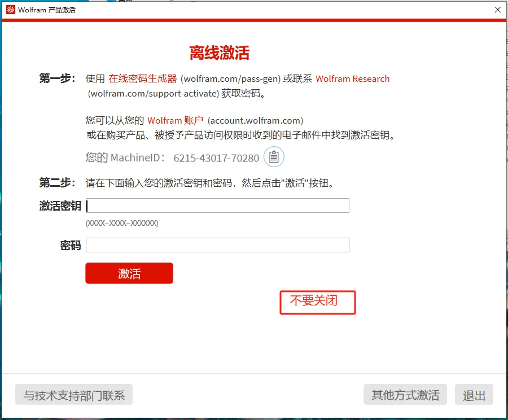Focus the 激活密钥 input field

217,205
